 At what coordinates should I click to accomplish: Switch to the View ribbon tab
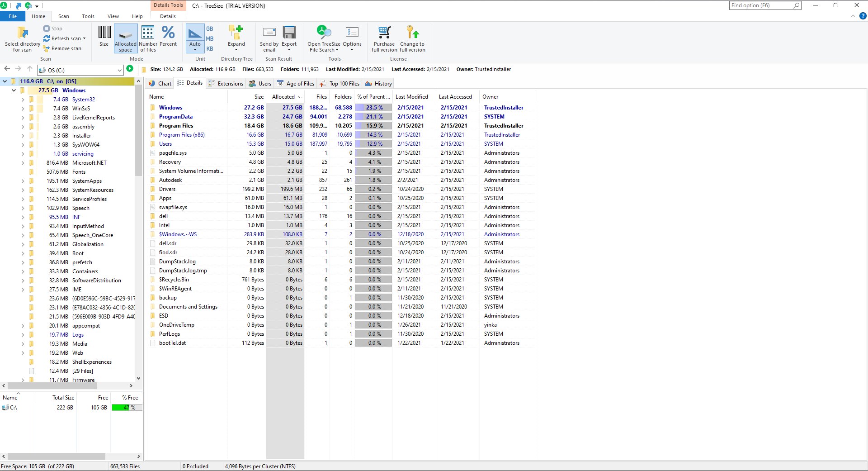pyautogui.click(x=113, y=16)
